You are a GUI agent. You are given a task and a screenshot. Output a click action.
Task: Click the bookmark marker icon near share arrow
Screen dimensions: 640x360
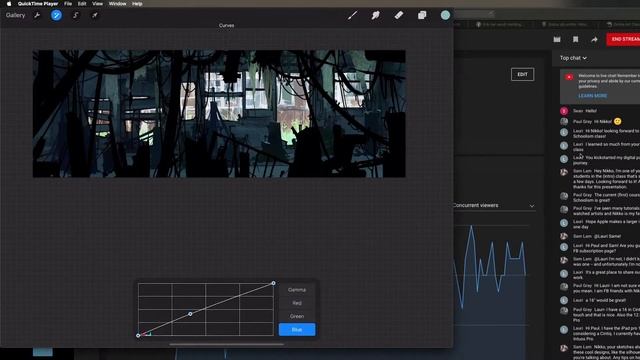(576, 39)
